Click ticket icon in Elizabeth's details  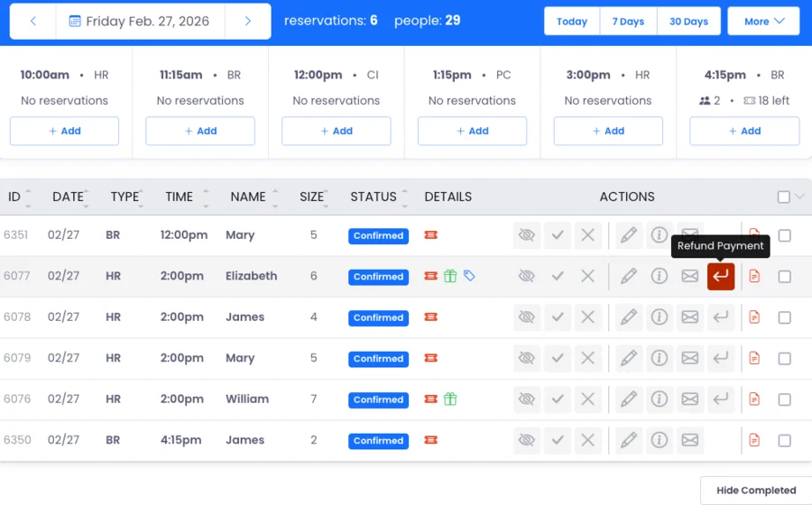click(431, 276)
